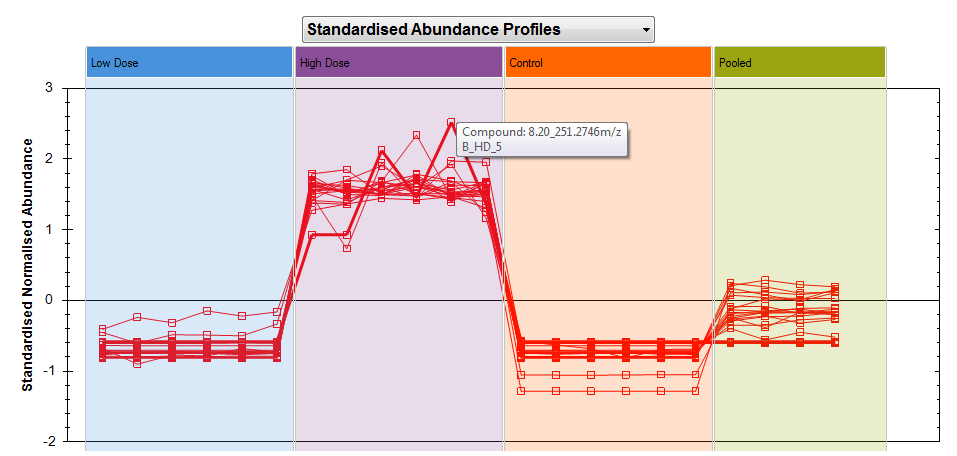Click the y-axis value 1
This screenshot has width=957, height=456.
(x=49, y=230)
